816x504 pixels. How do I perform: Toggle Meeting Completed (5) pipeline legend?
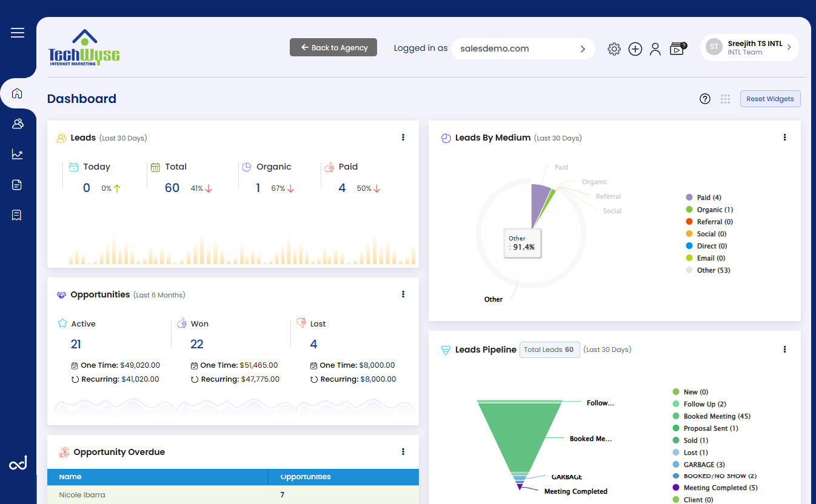pos(715,488)
